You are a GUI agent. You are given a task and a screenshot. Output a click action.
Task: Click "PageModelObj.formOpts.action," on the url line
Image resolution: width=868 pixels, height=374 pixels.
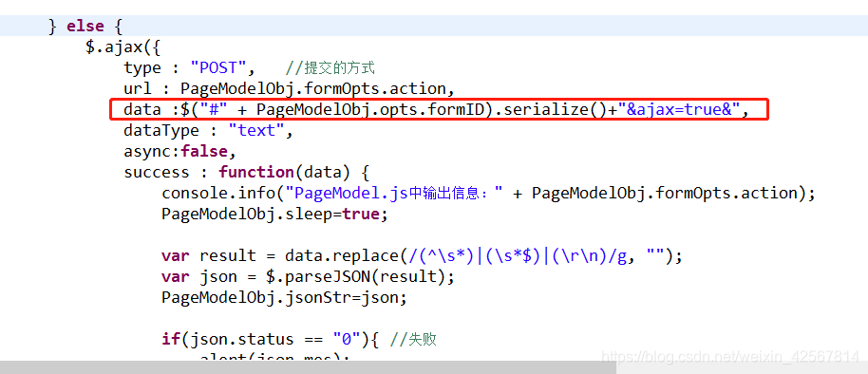tap(317, 89)
